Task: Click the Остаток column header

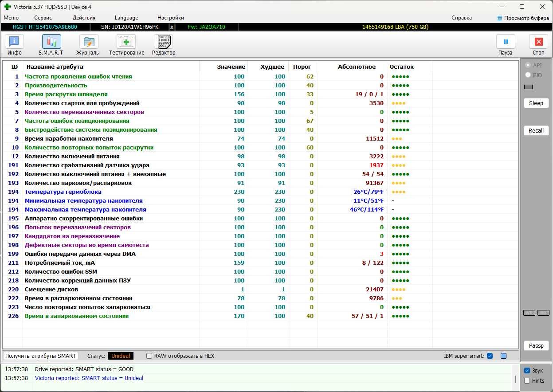Action: point(402,67)
